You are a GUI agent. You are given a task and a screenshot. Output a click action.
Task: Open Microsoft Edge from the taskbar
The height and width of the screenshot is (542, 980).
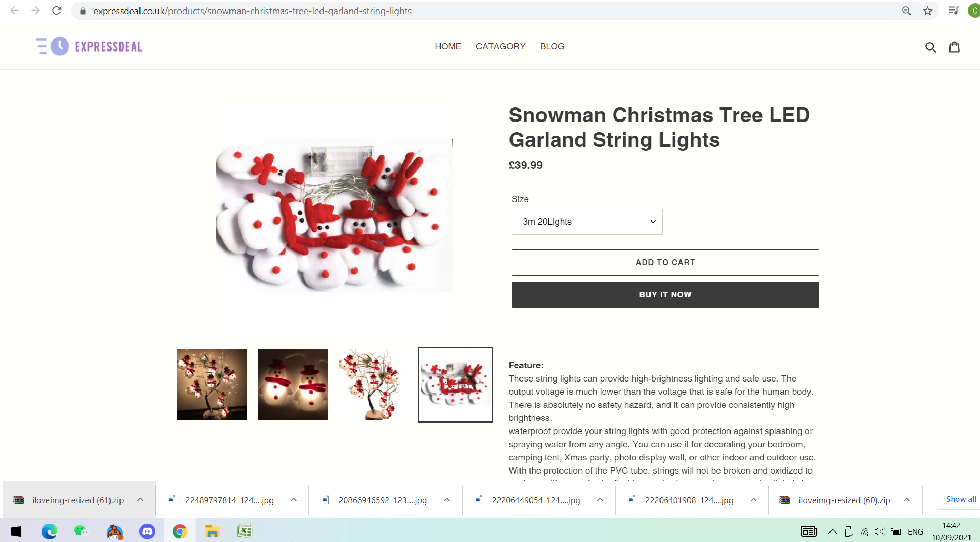pyautogui.click(x=49, y=531)
